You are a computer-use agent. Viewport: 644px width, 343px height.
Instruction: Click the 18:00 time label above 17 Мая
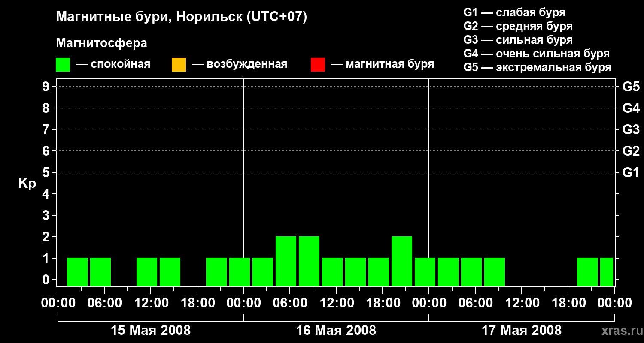tap(568, 303)
